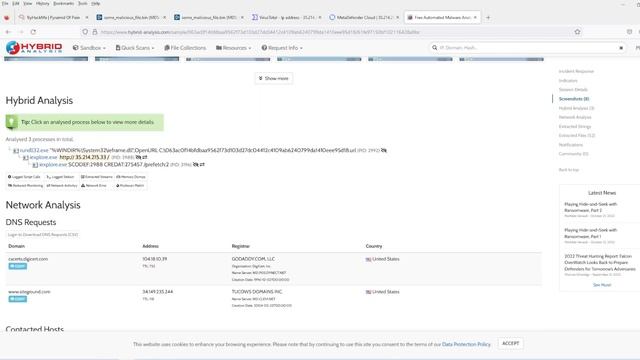Viewport: 640px width, 360px height.
Task: Click the OSINT badge under www.siteground.com
Action: coord(18,299)
